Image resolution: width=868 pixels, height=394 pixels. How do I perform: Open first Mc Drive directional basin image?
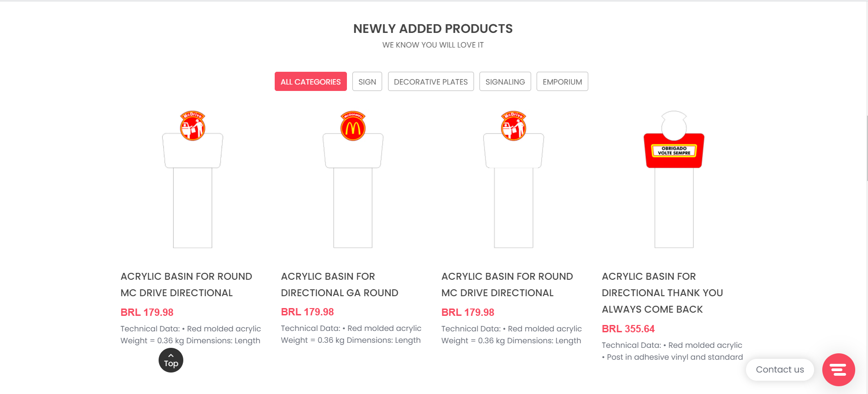(x=192, y=180)
